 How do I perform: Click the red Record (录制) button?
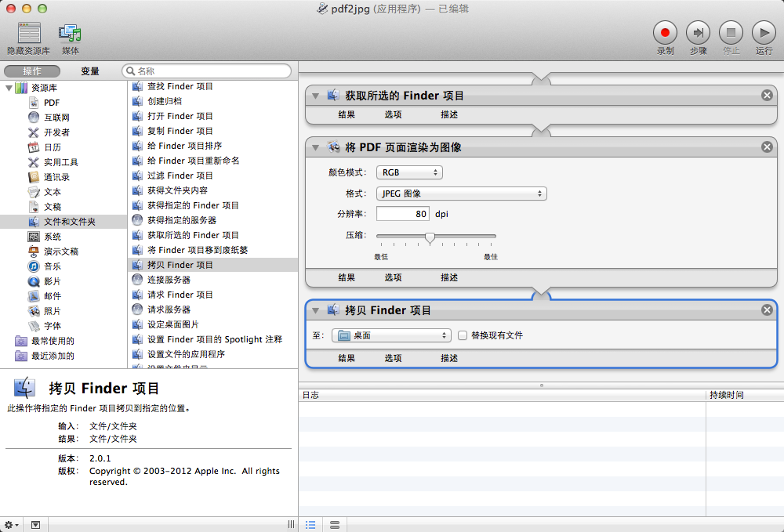(x=665, y=33)
